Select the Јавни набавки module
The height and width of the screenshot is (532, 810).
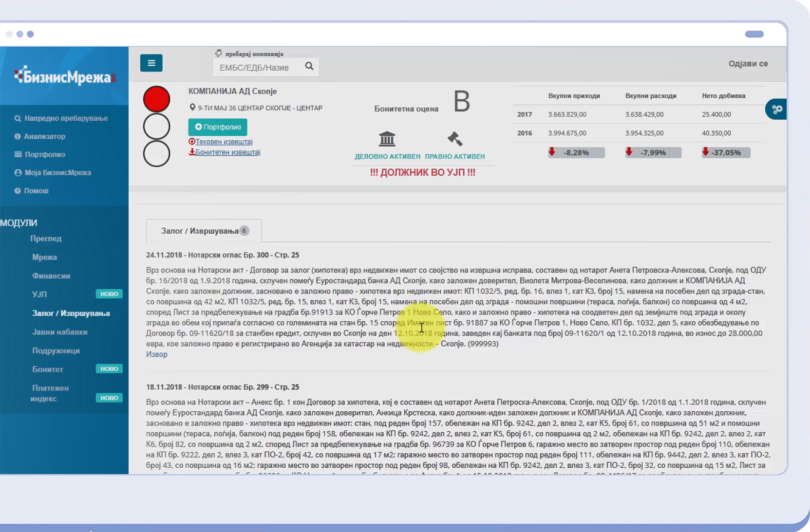[x=60, y=332]
